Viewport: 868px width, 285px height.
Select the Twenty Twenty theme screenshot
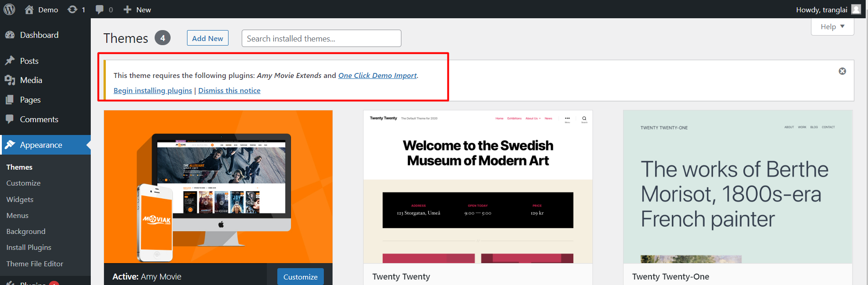478,187
